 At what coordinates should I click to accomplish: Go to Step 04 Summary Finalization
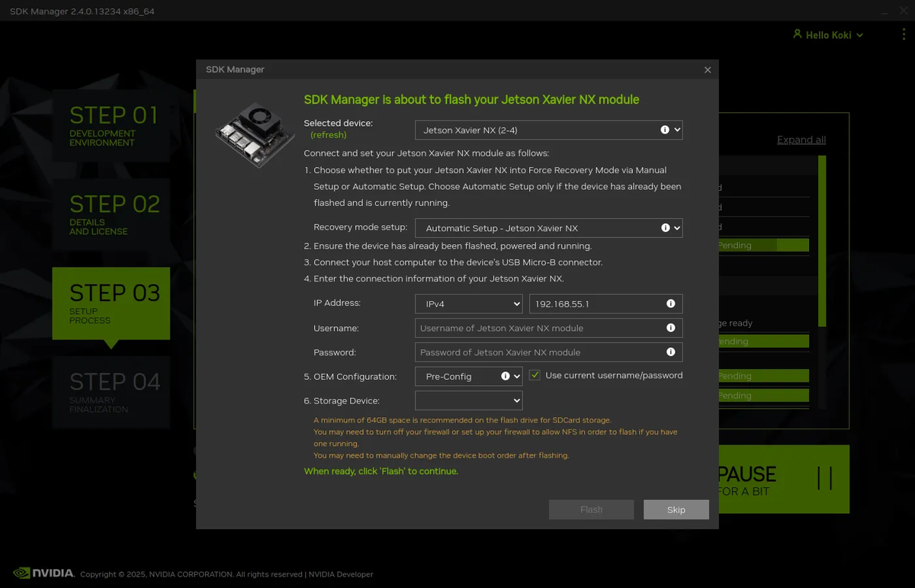(111, 392)
